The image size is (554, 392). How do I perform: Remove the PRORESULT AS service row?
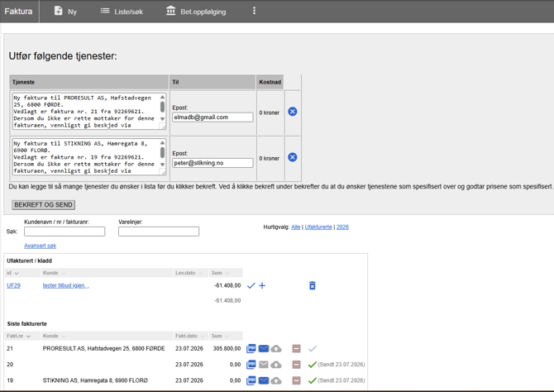[x=293, y=112]
